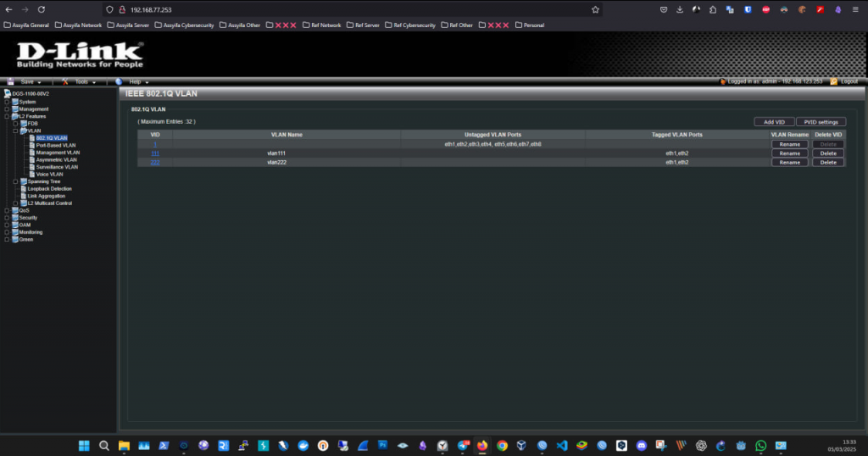Open Firefox downloads arrow icon
The width and height of the screenshot is (868, 456).
coord(679,9)
